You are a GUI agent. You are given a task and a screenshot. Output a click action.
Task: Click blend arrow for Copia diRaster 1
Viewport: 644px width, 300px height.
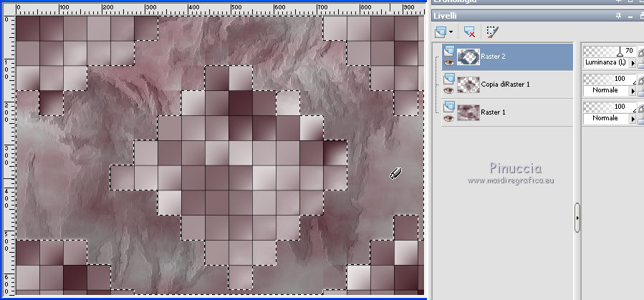pos(633,91)
